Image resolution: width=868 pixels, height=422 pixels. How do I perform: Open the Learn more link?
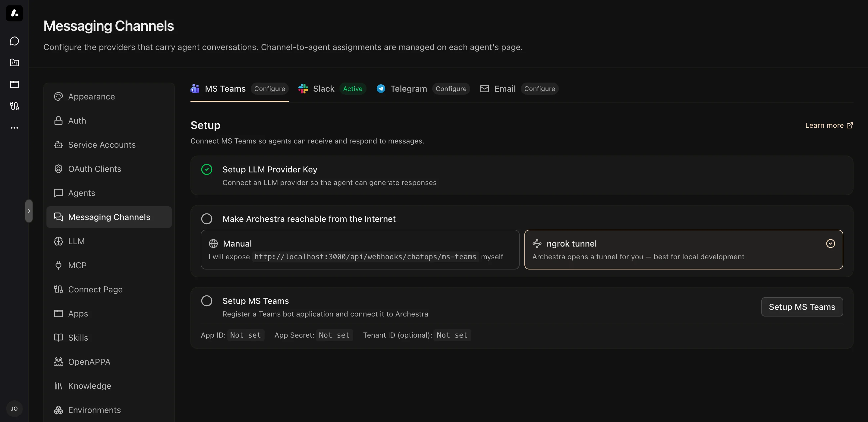pos(829,125)
